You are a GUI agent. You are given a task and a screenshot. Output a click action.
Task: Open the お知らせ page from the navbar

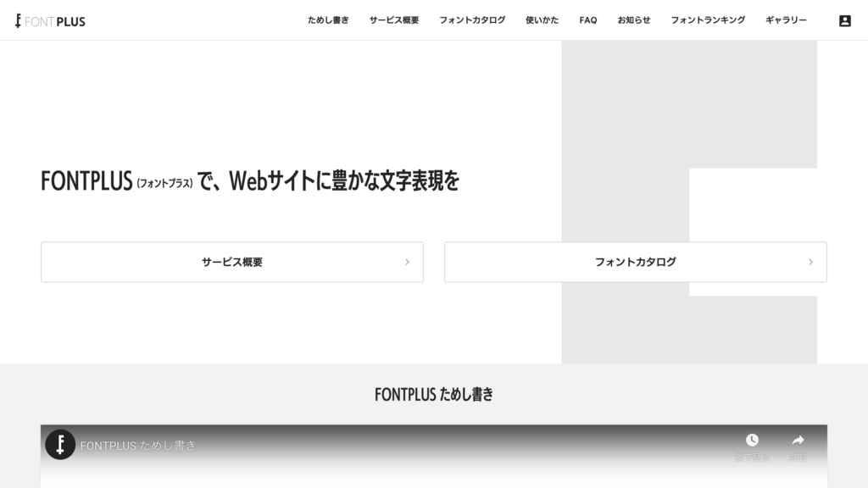(x=634, y=19)
